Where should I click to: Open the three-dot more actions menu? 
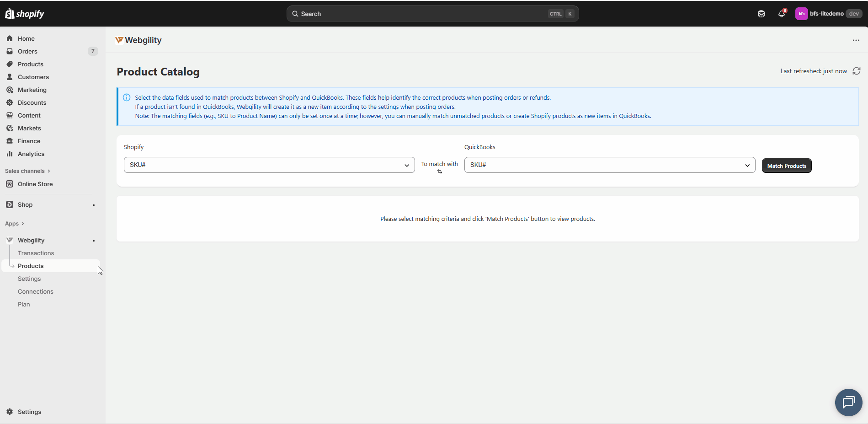[856, 40]
